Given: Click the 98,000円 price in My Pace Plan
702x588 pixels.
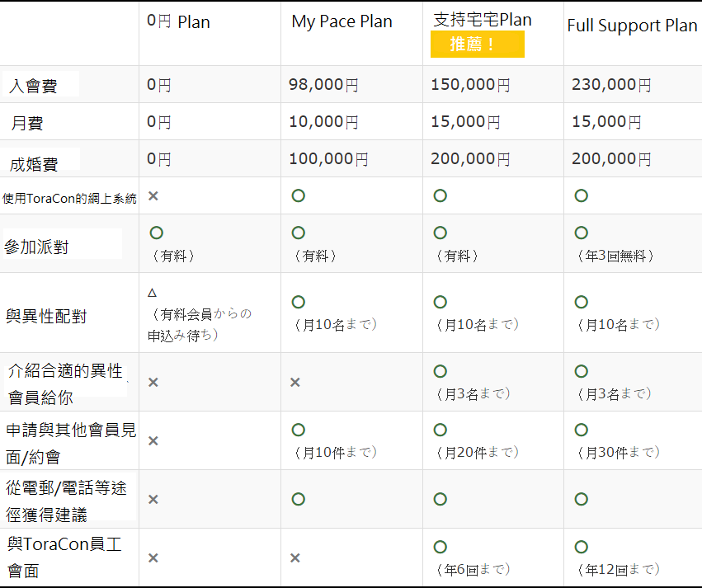Looking at the screenshot, I should point(323,84).
